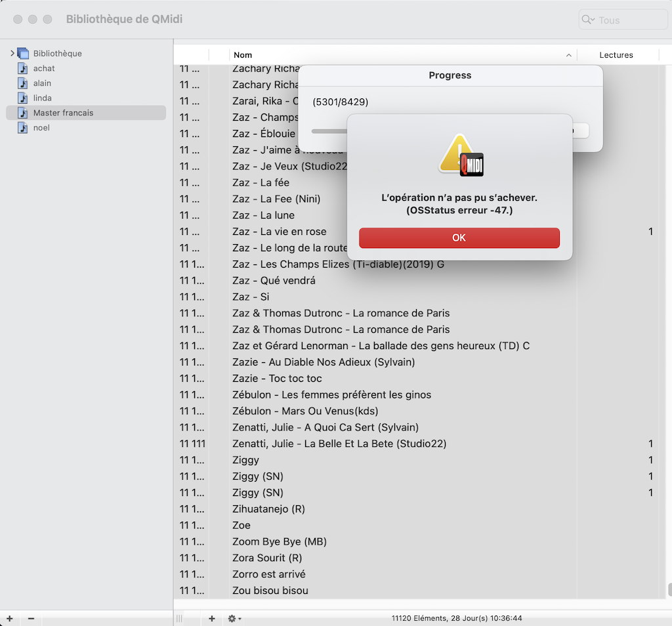This screenshot has width=672, height=626.
Task: Click Lectures count for "Zaz - La vie en rose"
Action: click(650, 232)
